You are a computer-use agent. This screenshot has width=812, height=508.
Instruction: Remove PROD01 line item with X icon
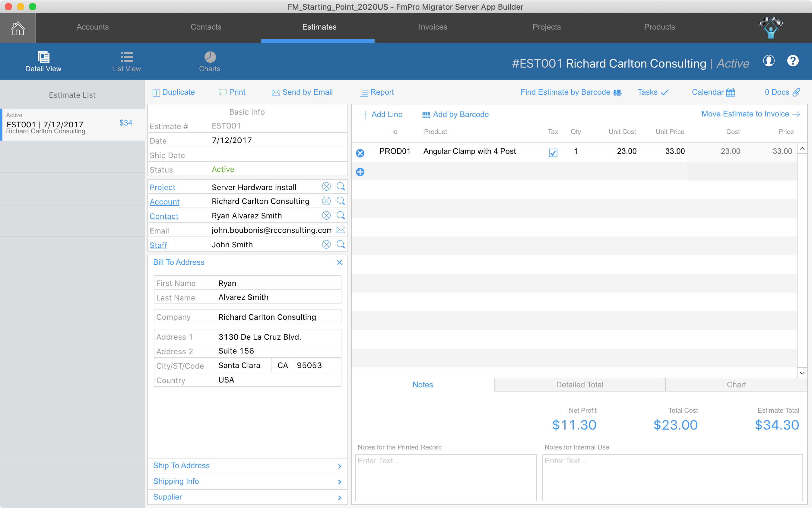point(360,153)
